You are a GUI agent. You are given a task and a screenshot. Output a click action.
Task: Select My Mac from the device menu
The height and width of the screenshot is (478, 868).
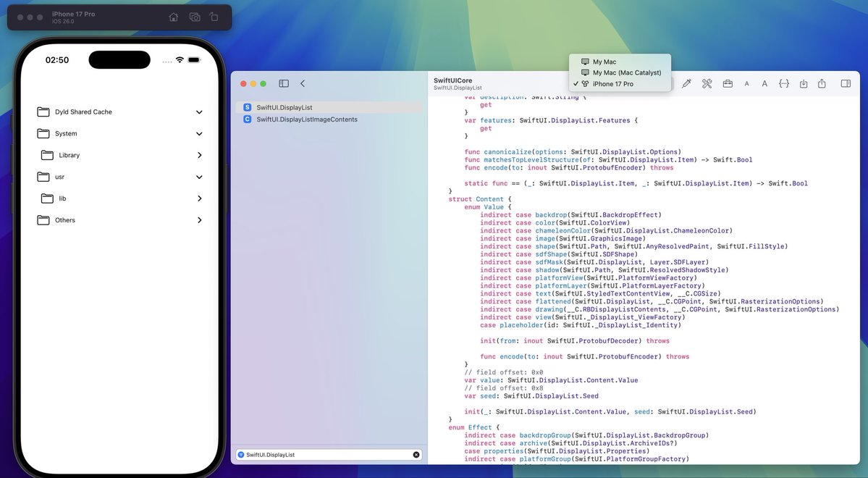(x=620, y=62)
